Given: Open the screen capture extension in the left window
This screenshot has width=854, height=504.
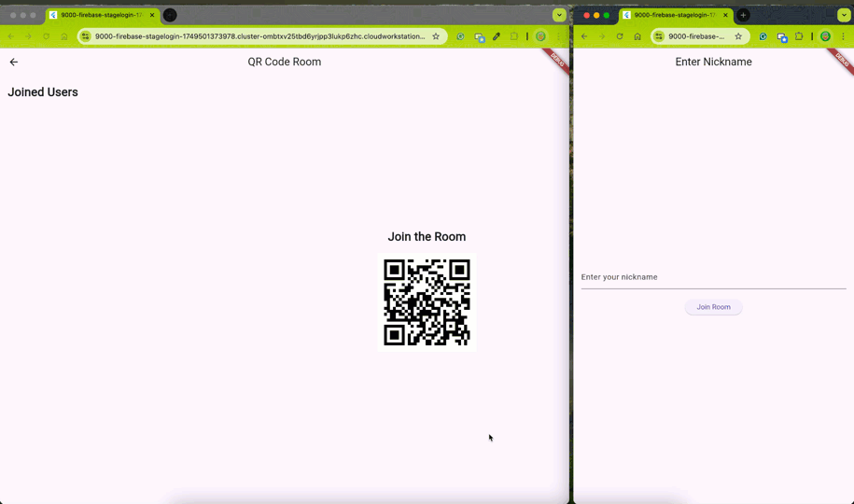Looking at the screenshot, I should (480, 37).
